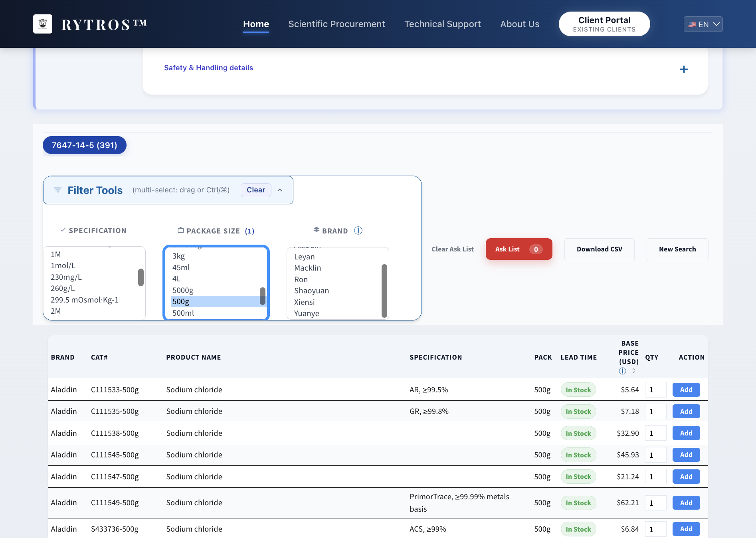Viewport: 756px width, 538px height.
Task: Select 230mg/L specification option
Action: tap(94, 277)
